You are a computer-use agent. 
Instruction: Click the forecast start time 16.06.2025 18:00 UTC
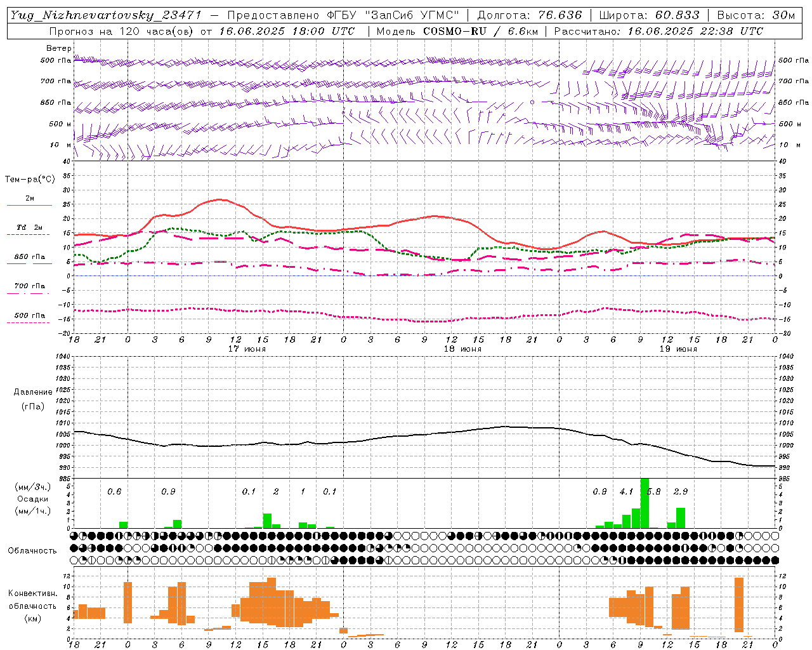(x=287, y=31)
